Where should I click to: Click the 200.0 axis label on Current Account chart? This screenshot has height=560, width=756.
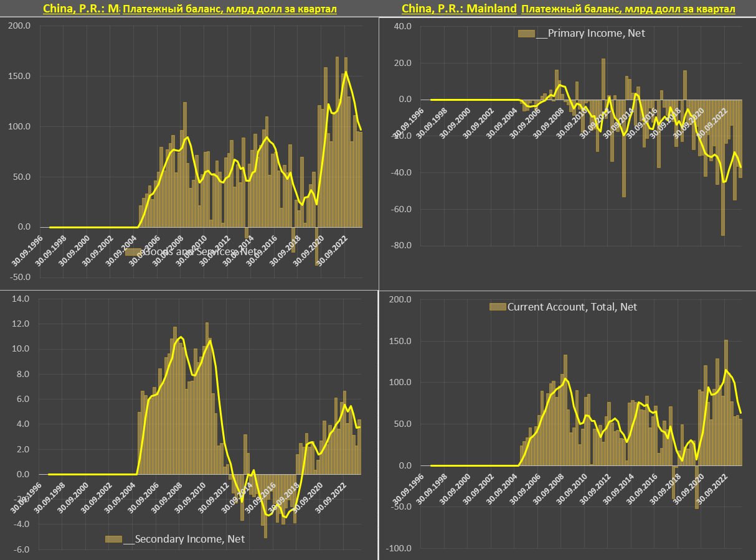399,299
